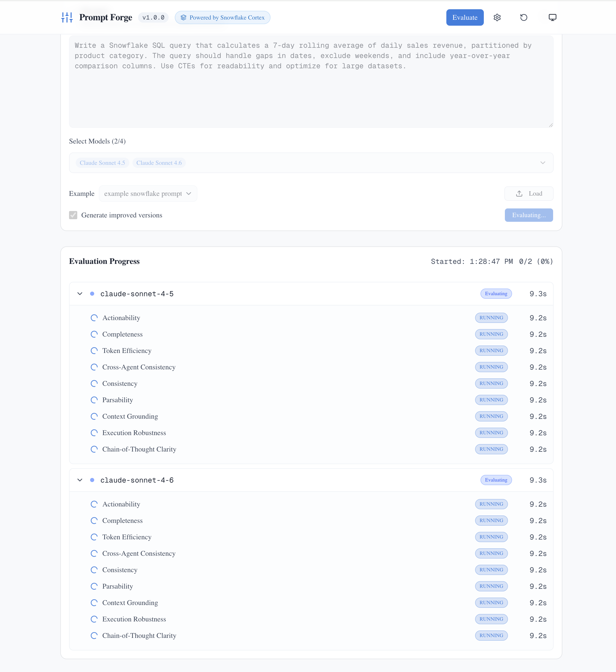Viewport: 616px width, 672px height.
Task: Click the Claude Sonnet 4.6 model chip
Action: 159,163
